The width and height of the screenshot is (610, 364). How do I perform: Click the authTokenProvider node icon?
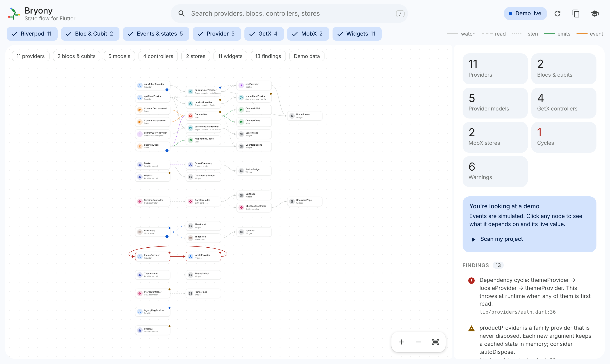click(140, 85)
